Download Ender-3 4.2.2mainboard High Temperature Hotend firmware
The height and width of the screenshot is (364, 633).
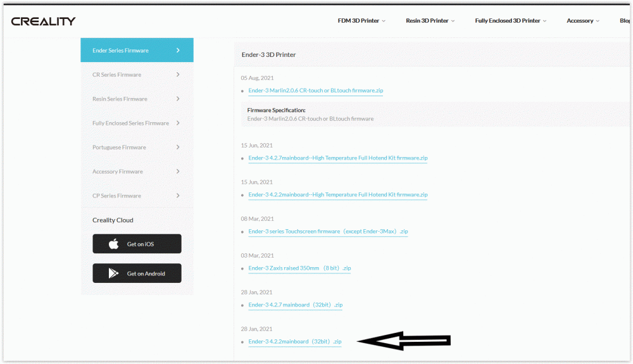pyautogui.click(x=338, y=194)
